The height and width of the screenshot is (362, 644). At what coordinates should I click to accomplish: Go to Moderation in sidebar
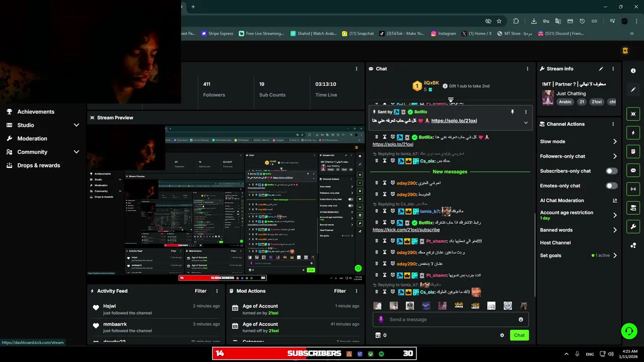[x=32, y=139]
